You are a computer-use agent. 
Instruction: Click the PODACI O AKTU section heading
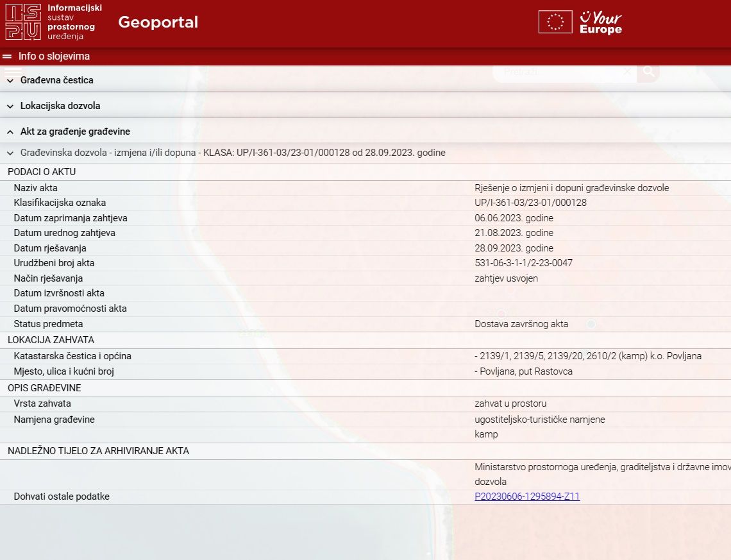click(42, 172)
